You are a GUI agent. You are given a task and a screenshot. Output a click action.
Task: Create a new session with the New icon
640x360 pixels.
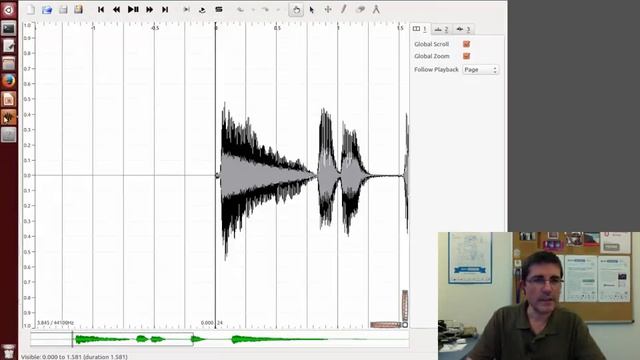tap(31, 9)
